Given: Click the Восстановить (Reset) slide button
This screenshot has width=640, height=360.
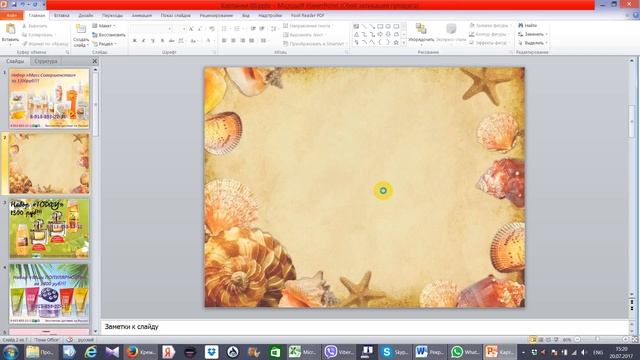Looking at the screenshot, I should pyautogui.click(x=109, y=35).
